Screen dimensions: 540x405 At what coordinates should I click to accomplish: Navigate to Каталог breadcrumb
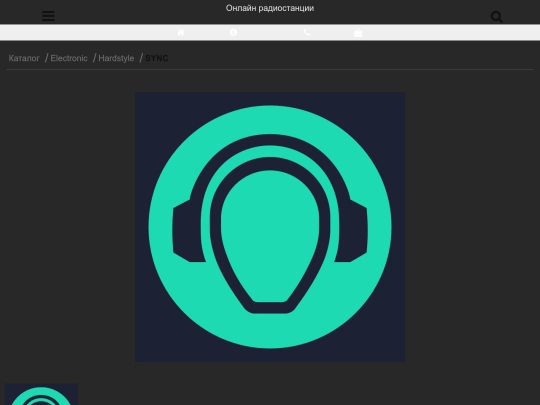pos(24,58)
